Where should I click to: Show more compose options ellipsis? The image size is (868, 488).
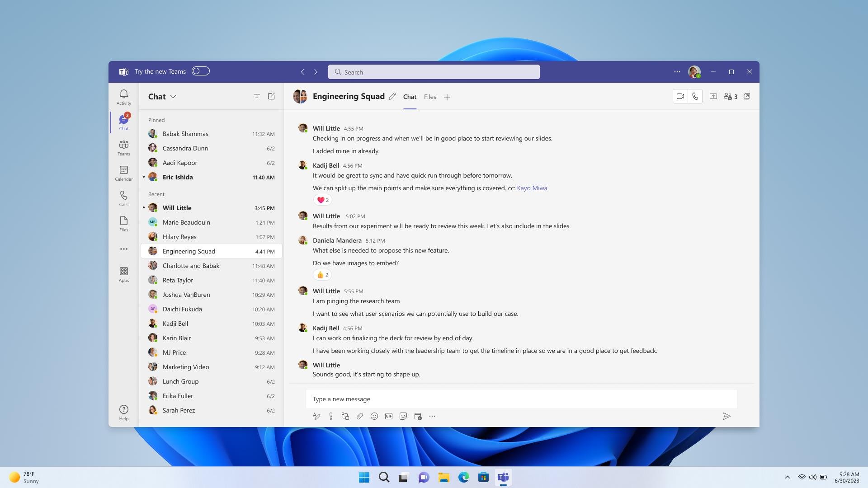pyautogui.click(x=432, y=416)
